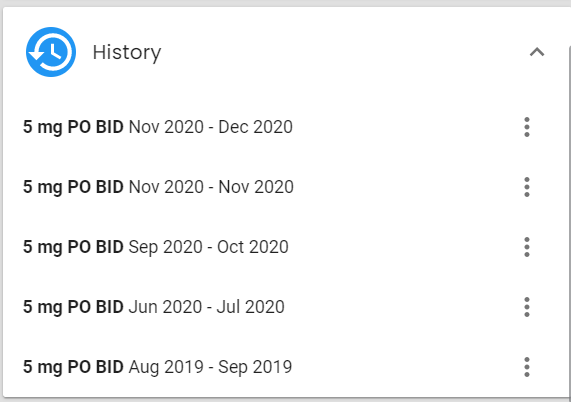Open three-dot menu for Nov 2020 - Nov 2020 entry
The height and width of the screenshot is (402, 571).
pyautogui.click(x=527, y=187)
